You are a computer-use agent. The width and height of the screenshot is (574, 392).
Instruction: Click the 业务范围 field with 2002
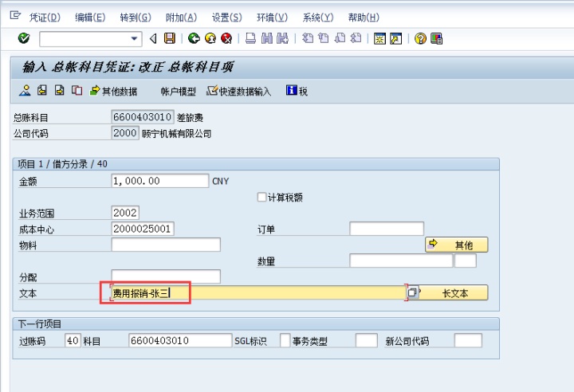125,213
